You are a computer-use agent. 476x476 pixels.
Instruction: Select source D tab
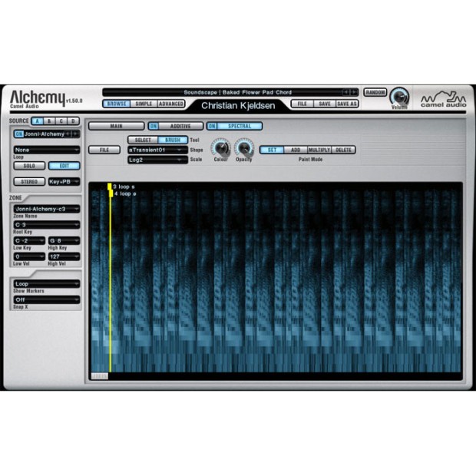[73, 121]
